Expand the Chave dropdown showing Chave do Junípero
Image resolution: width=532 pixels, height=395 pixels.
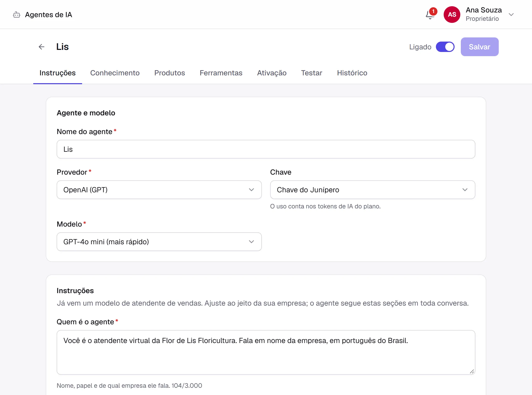click(373, 190)
